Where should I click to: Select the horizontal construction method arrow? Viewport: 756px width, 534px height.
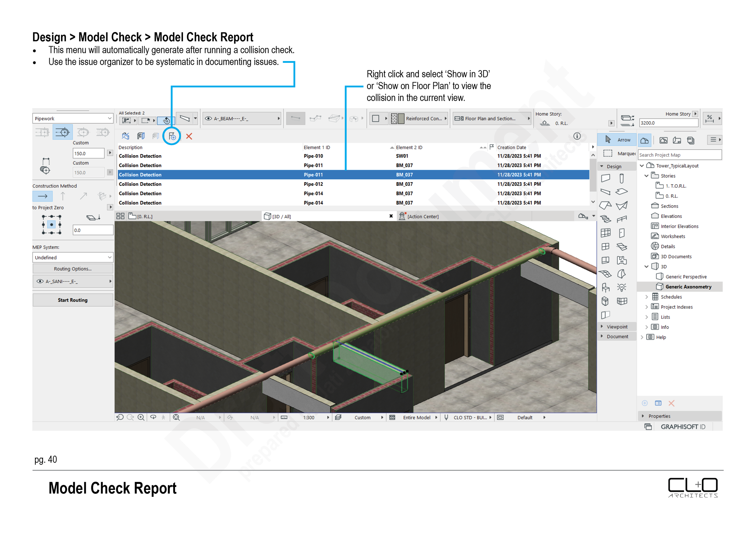coord(42,196)
